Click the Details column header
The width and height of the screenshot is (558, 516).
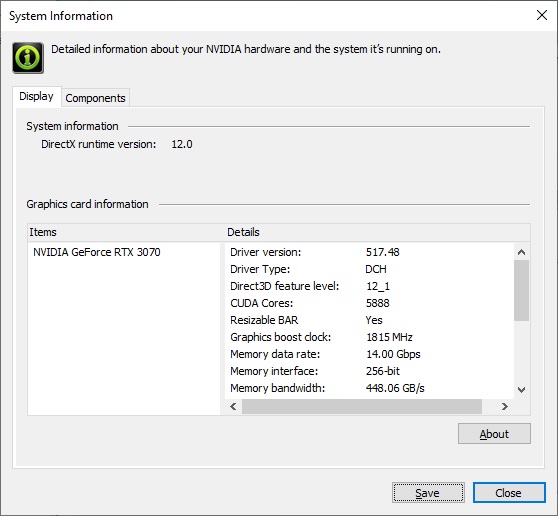[x=378, y=232]
